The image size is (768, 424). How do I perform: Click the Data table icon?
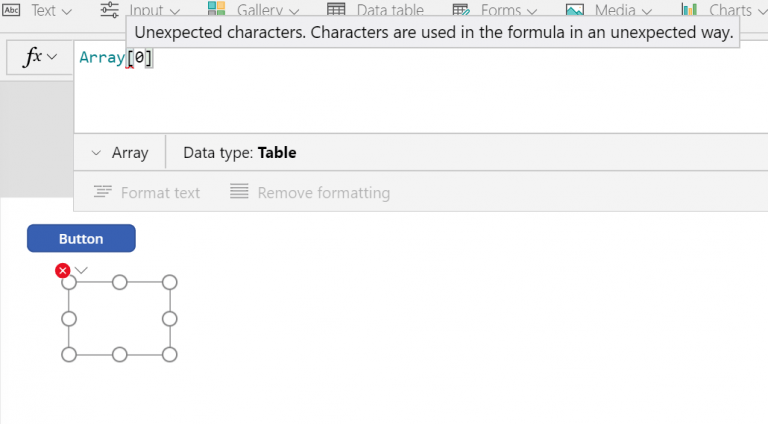click(x=337, y=9)
